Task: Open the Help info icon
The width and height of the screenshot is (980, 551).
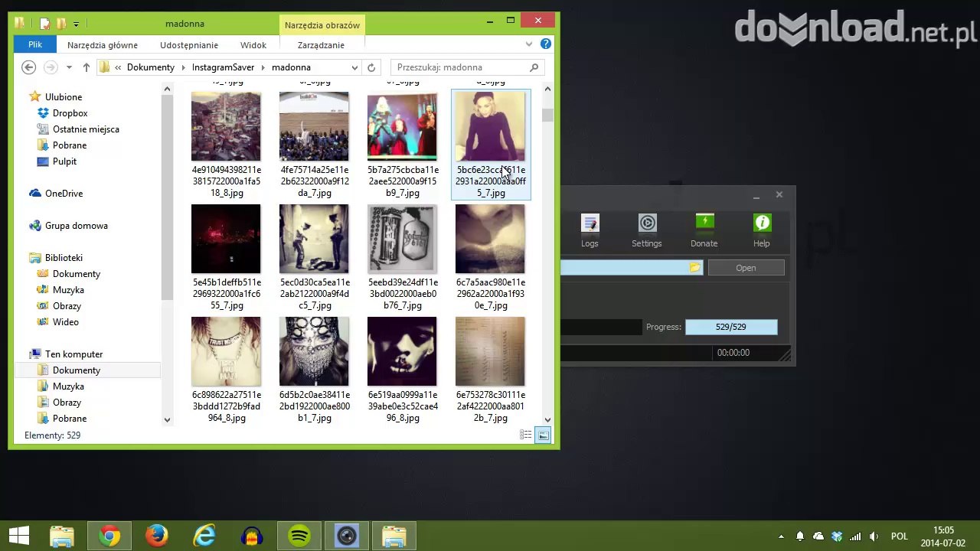Action: point(762,223)
